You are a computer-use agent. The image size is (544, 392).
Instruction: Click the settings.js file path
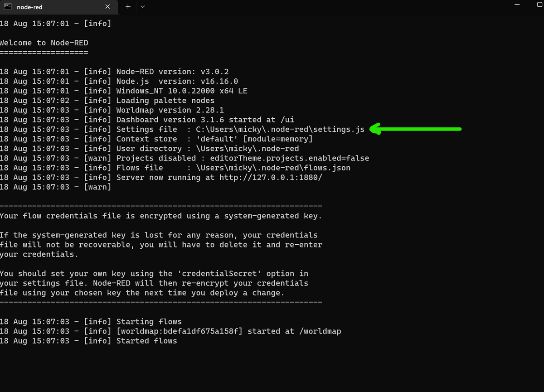280,129
